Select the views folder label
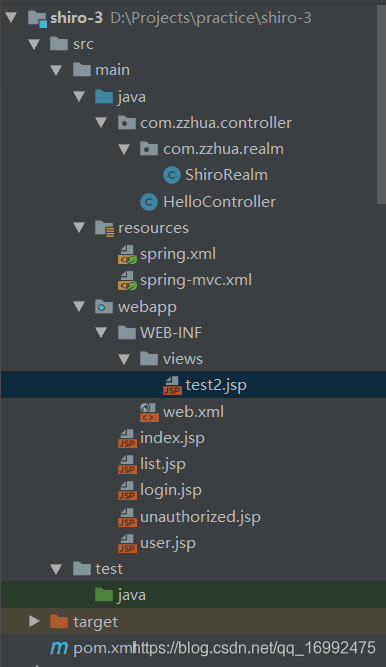 [x=183, y=359]
